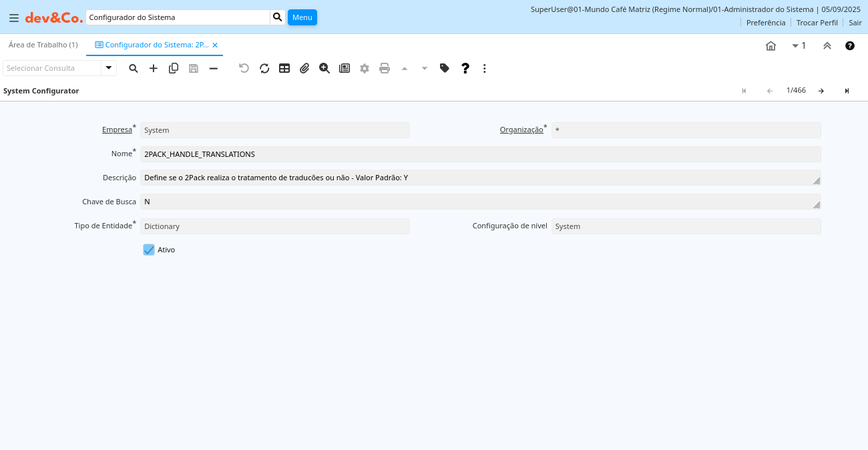Toggle grid view using table icon

[x=284, y=68]
